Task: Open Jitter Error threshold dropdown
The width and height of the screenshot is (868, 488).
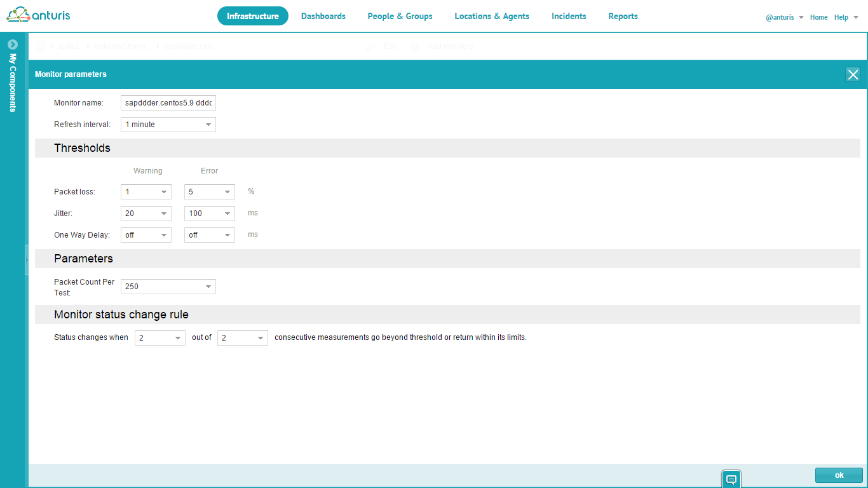Action: pyautogui.click(x=210, y=213)
